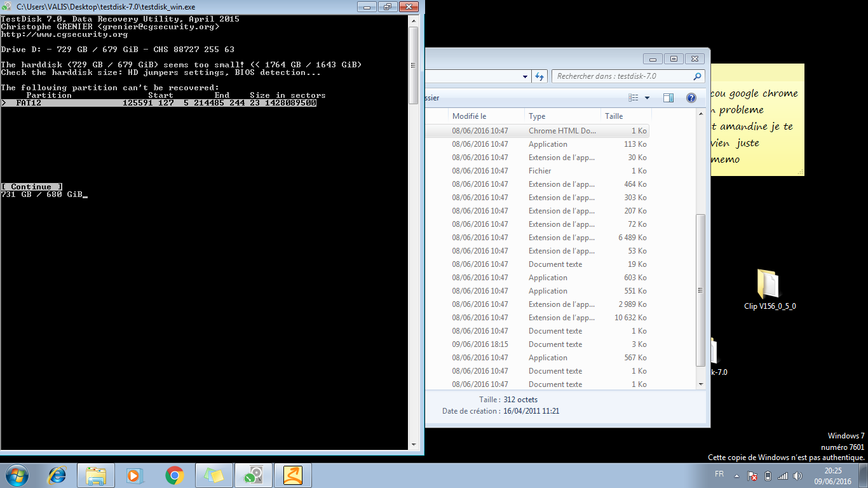Viewport: 868px width, 488px height.
Task: Click the magnifier icon in Explorer search
Action: pos(698,76)
